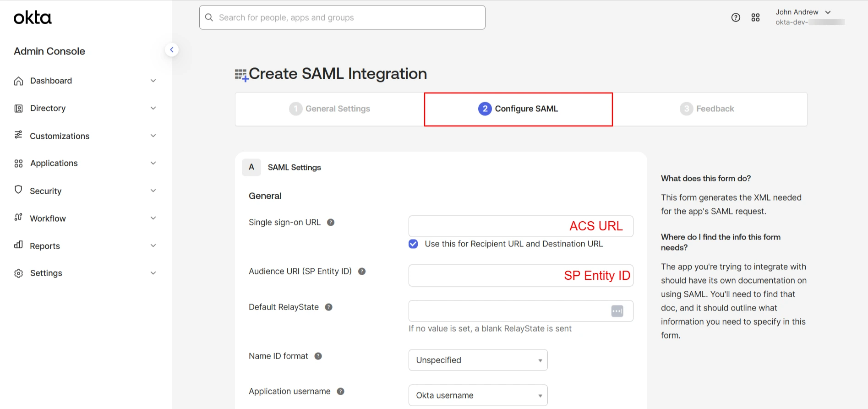Click the Security shield icon

coord(18,190)
